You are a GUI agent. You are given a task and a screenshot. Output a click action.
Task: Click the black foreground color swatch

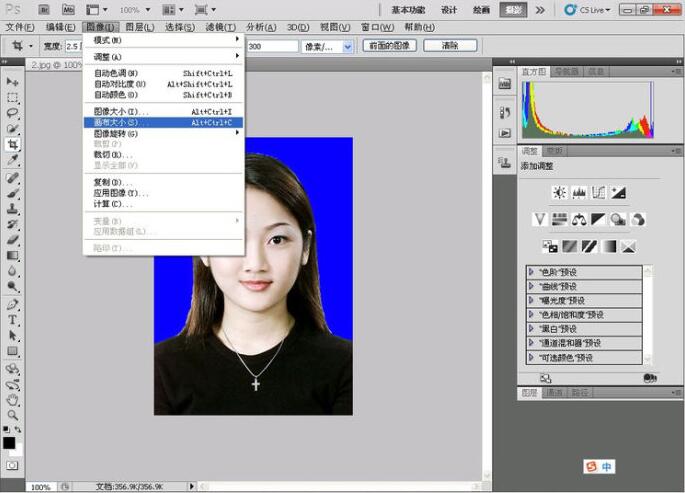coord(9,442)
